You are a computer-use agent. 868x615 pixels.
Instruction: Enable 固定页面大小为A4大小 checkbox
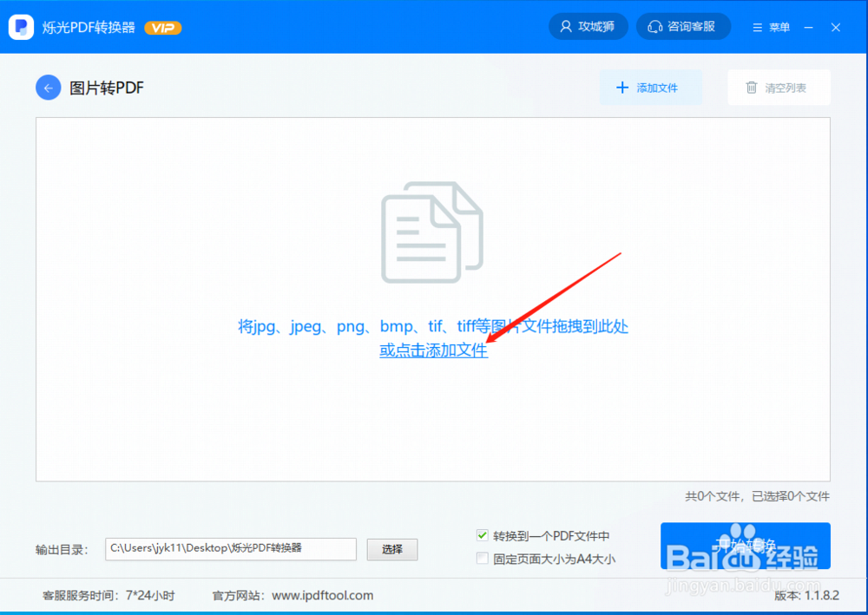coord(482,559)
